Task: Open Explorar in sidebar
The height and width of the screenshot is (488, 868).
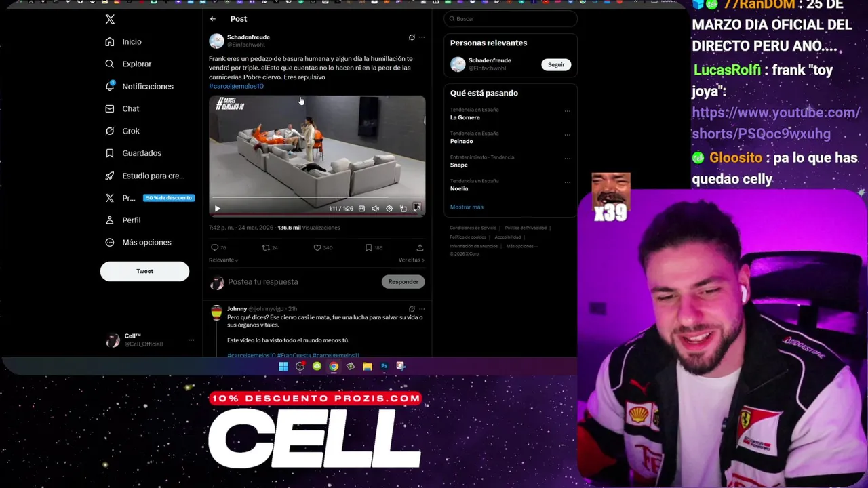Action: pyautogui.click(x=128, y=64)
